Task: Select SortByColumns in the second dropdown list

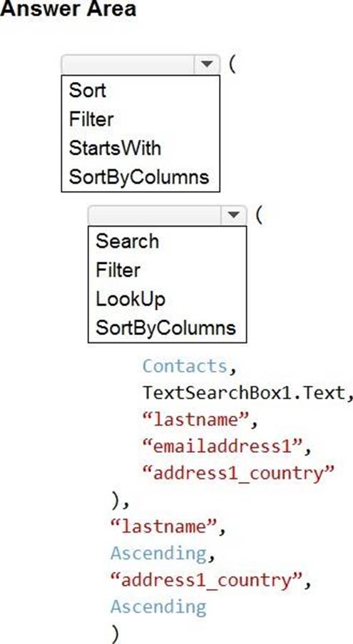Action: (x=166, y=328)
